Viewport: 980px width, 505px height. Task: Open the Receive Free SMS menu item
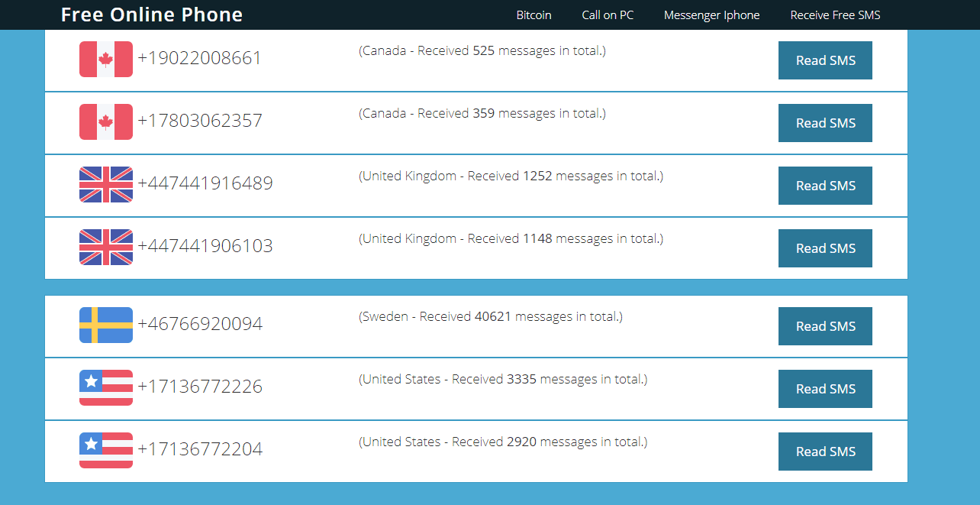pos(835,15)
